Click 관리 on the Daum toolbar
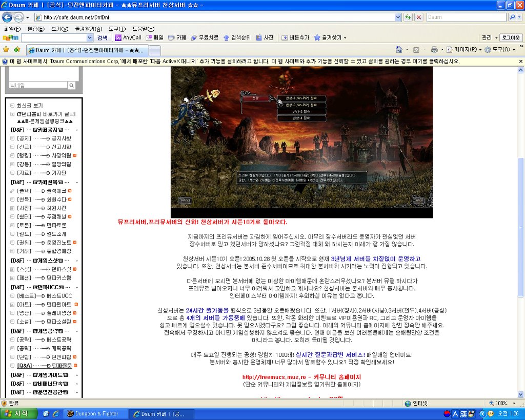 coord(486,37)
